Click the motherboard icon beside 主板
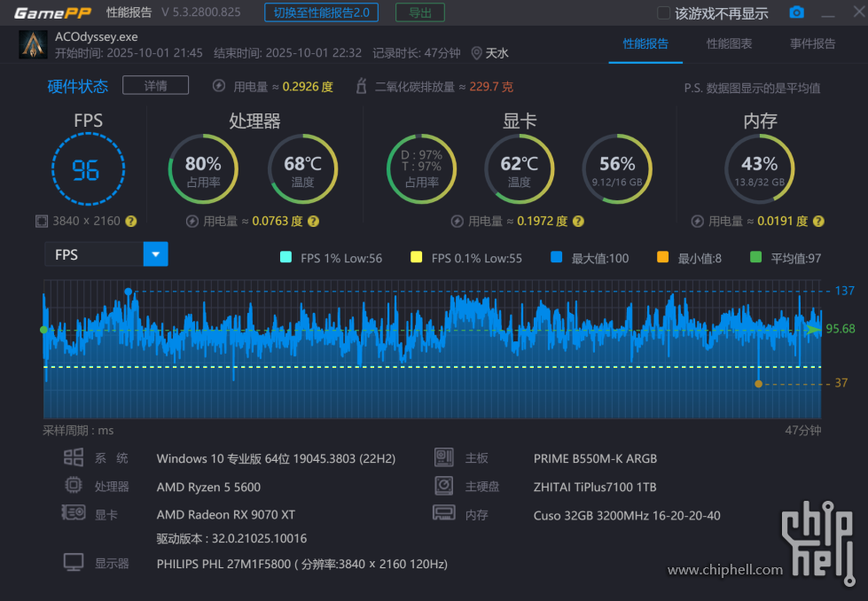The width and height of the screenshot is (868, 601). pos(443,458)
